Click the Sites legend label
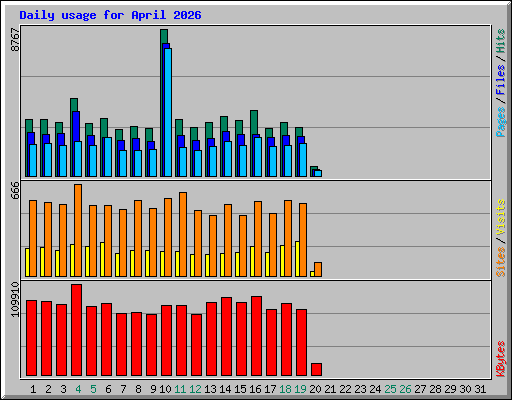 point(500,262)
